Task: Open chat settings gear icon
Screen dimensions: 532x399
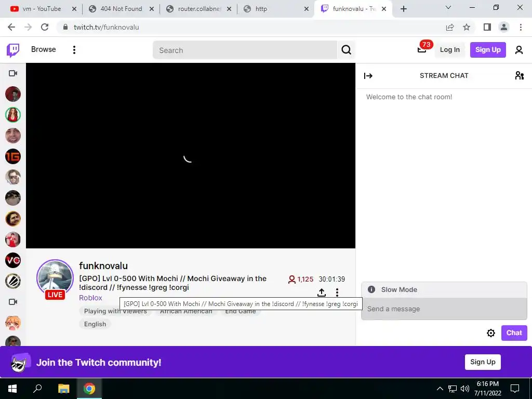Action: point(490,333)
